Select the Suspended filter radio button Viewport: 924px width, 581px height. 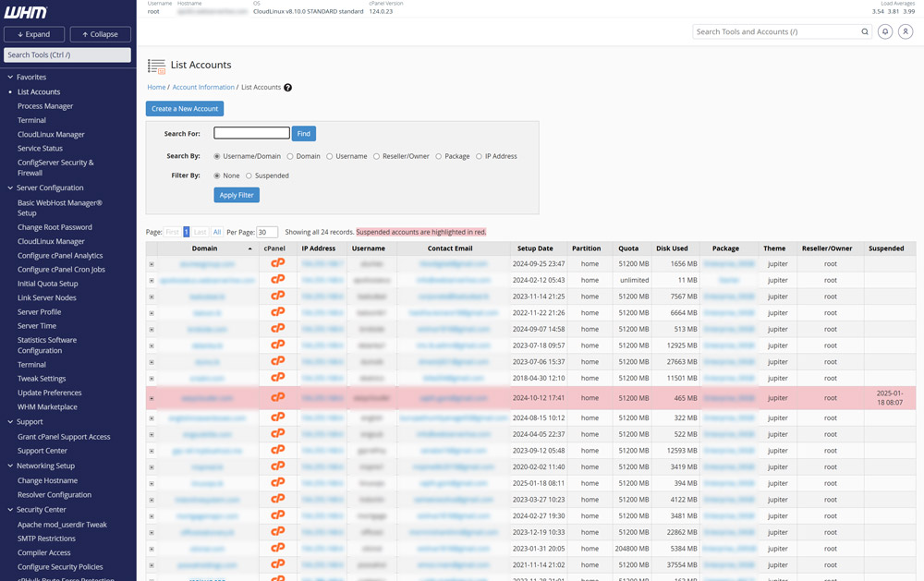pos(249,176)
